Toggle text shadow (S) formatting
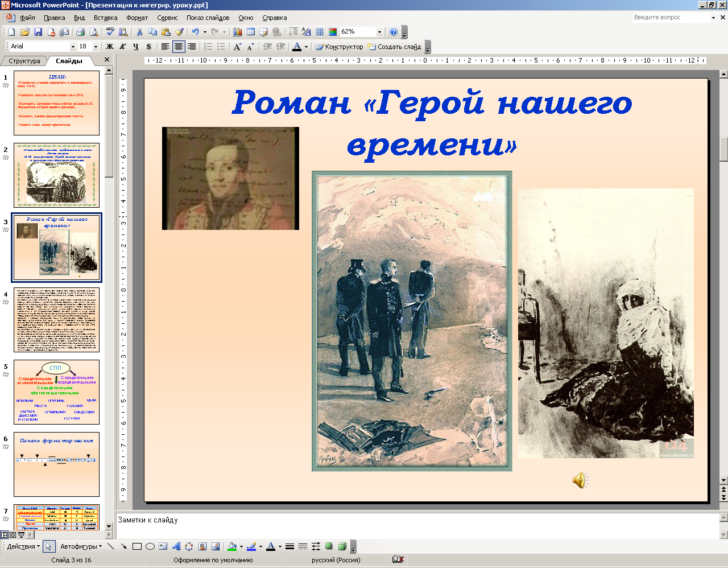 coord(148,47)
